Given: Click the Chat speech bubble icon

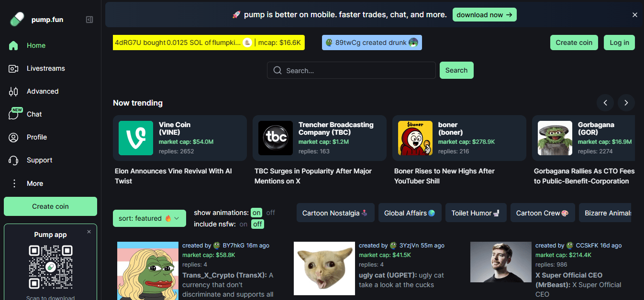Looking at the screenshot, I should [14, 114].
